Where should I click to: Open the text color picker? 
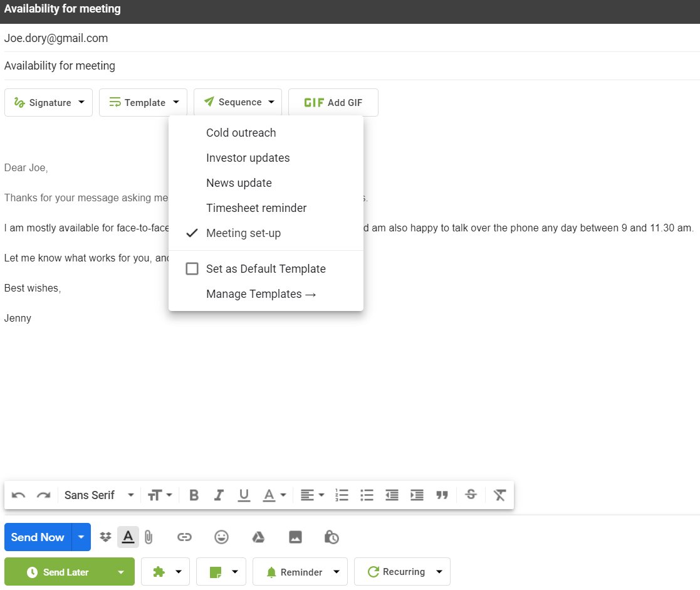click(274, 495)
